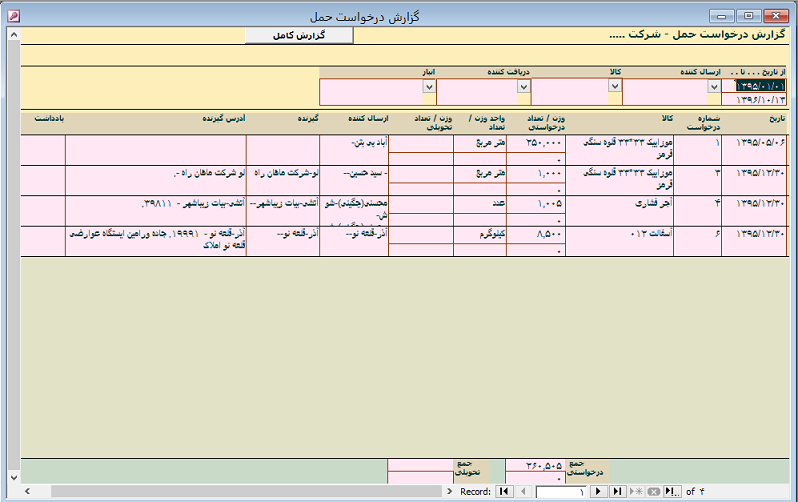Click the horizontal scrollbar right arrow
798x502 pixels.
(449, 491)
